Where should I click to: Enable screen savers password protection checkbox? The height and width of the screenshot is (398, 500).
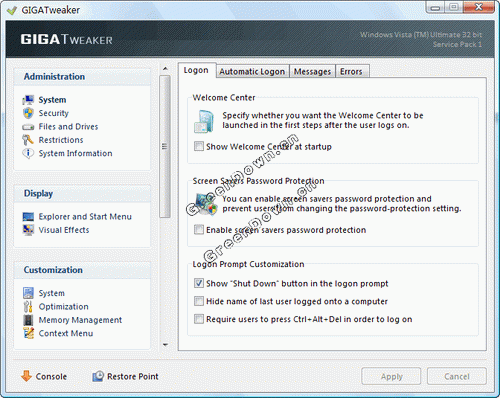point(199,230)
